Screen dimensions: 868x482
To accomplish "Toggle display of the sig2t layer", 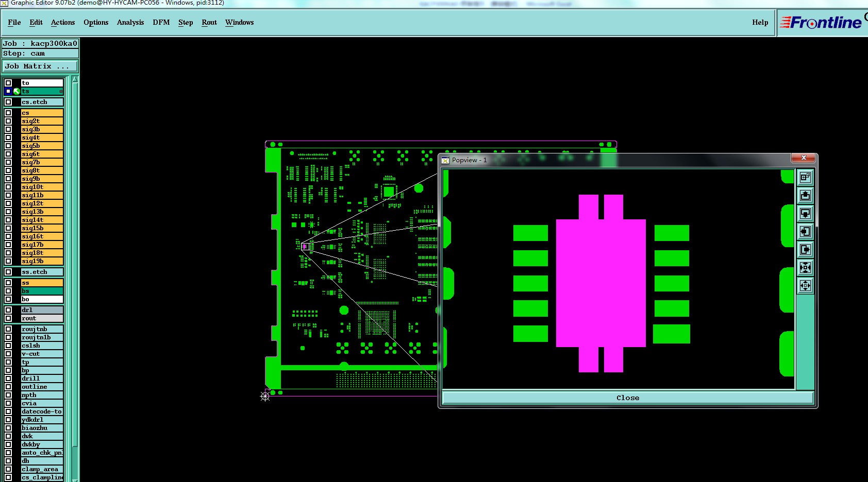I will point(8,121).
